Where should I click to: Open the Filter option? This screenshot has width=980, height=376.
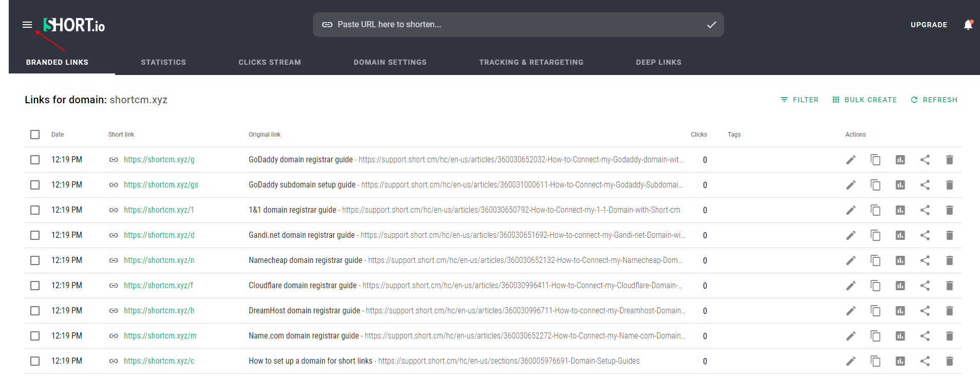pyautogui.click(x=800, y=100)
